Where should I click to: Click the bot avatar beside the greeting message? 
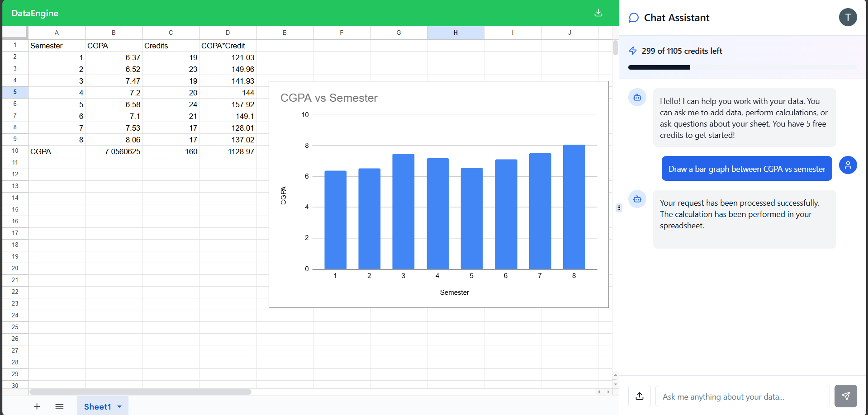tap(637, 97)
